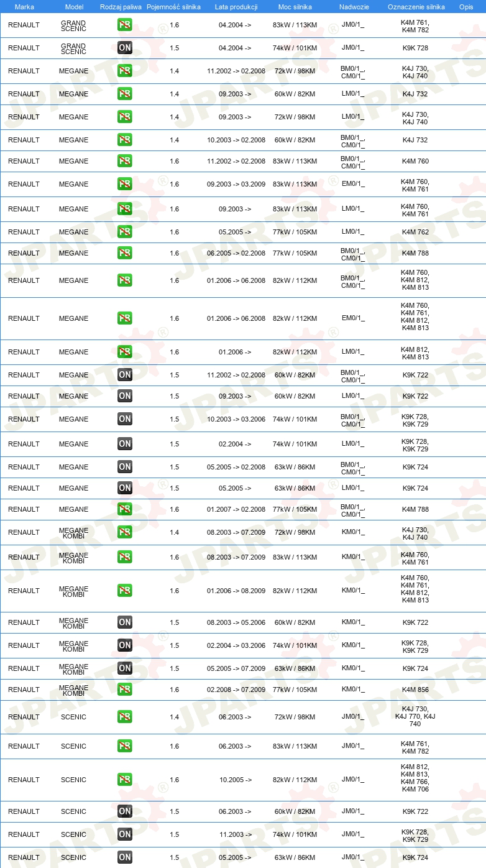486x868 pixels.
Task: Select production year cell 10.2005 ->
Action: (x=235, y=780)
